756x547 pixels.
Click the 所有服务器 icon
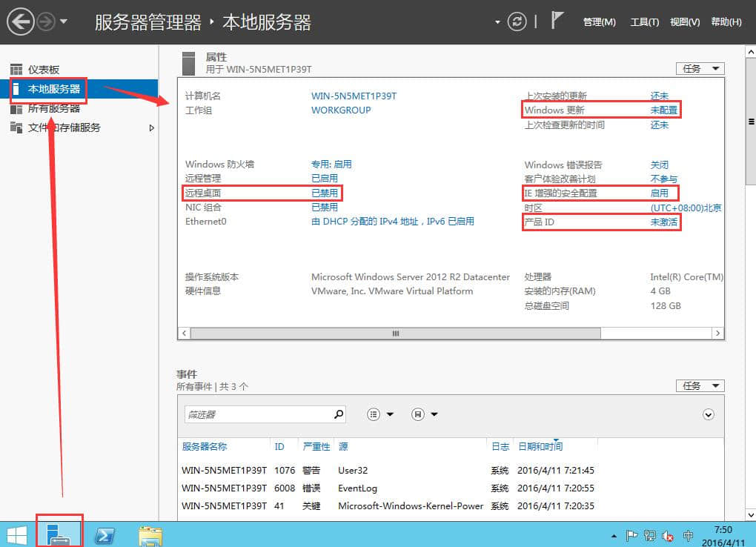pyautogui.click(x=16, y=108)
